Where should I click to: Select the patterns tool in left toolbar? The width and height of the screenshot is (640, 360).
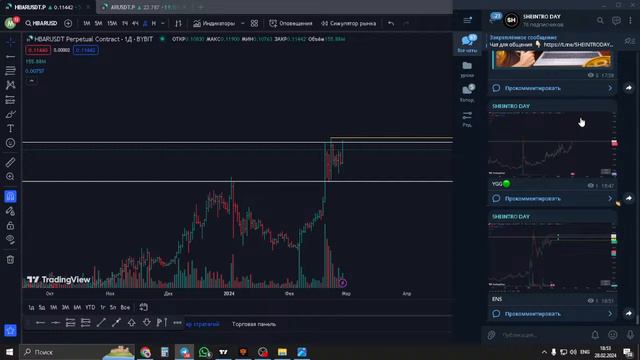click(10, 85)
